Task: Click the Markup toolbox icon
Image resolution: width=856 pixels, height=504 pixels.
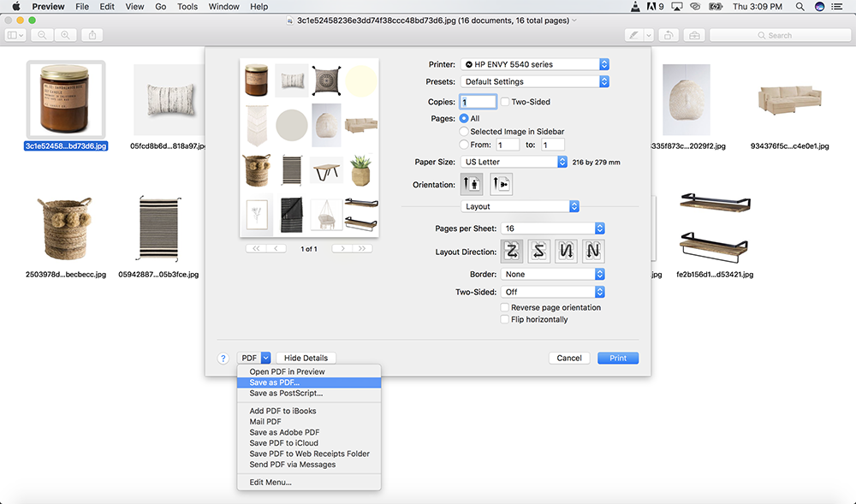Action: (694, 35)
